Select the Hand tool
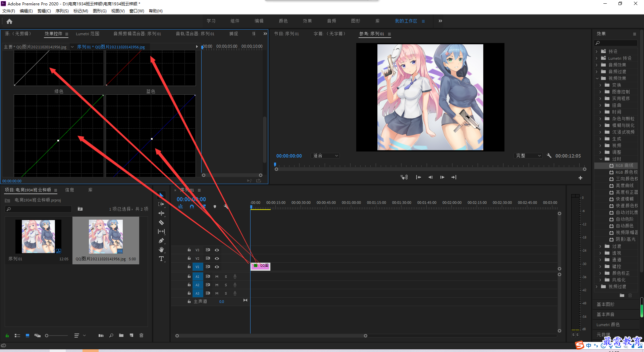Screen dimensions: 644x352 (161, 250)
